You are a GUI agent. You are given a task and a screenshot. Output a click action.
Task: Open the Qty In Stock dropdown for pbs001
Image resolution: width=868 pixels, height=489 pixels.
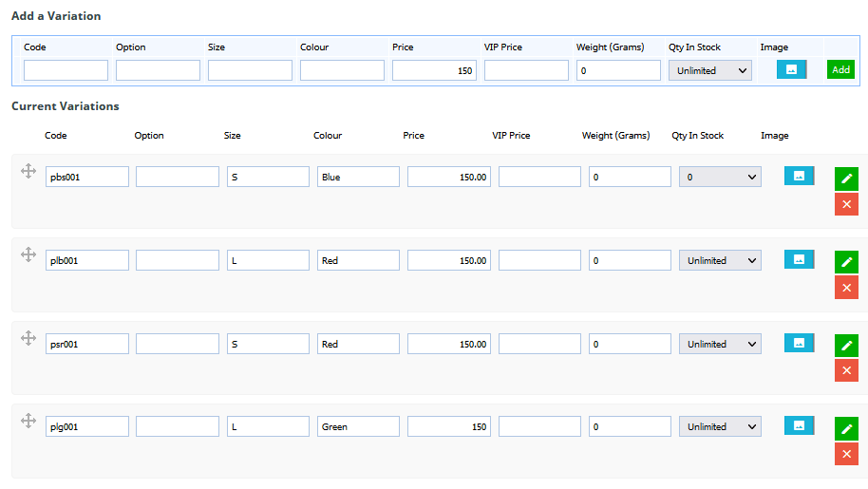pos(720,177)
